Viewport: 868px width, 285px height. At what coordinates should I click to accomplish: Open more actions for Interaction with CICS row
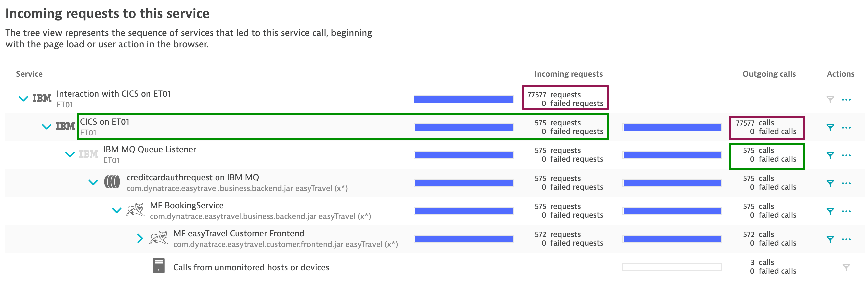pos(846,100)
